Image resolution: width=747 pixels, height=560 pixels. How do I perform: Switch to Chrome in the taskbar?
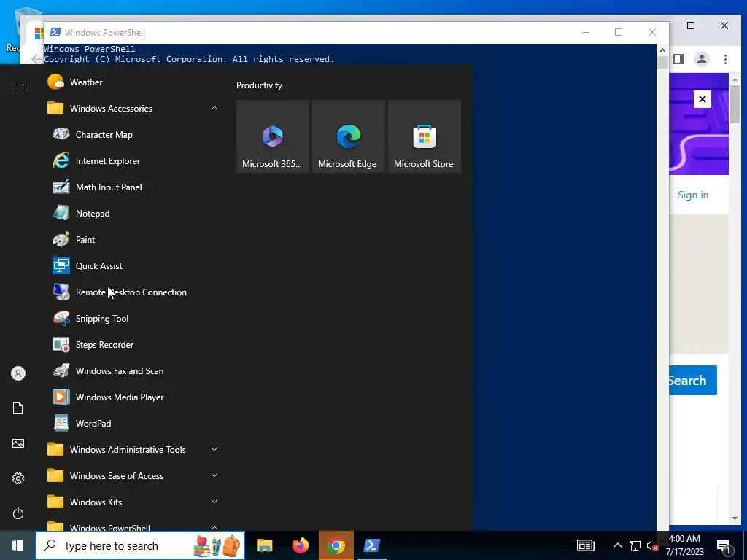(x=336, y=545)
